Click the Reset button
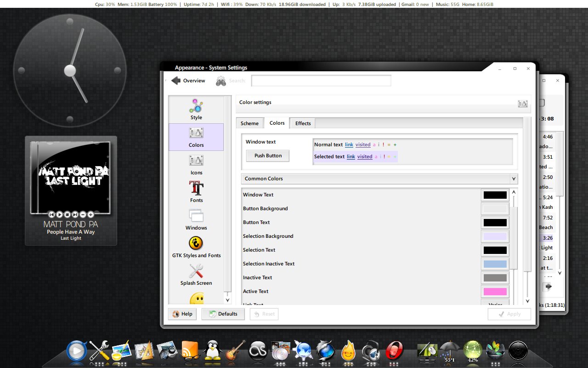 pyautogui.click(x=264, y=314)
